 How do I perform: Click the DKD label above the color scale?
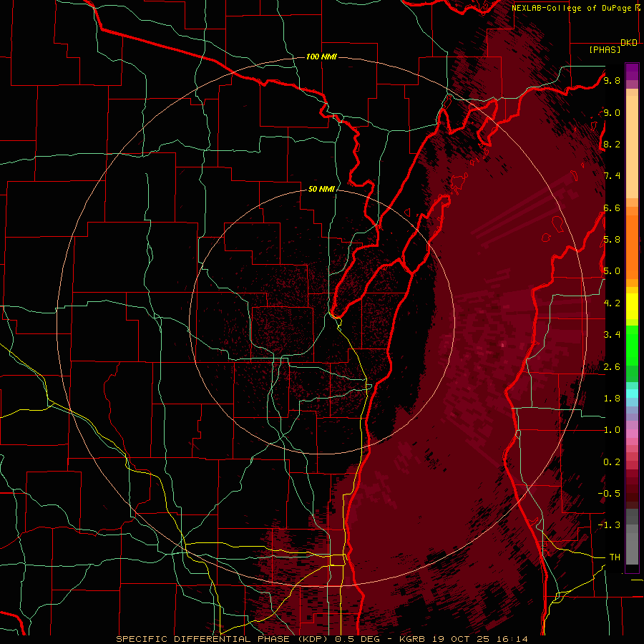click(629, 42)
